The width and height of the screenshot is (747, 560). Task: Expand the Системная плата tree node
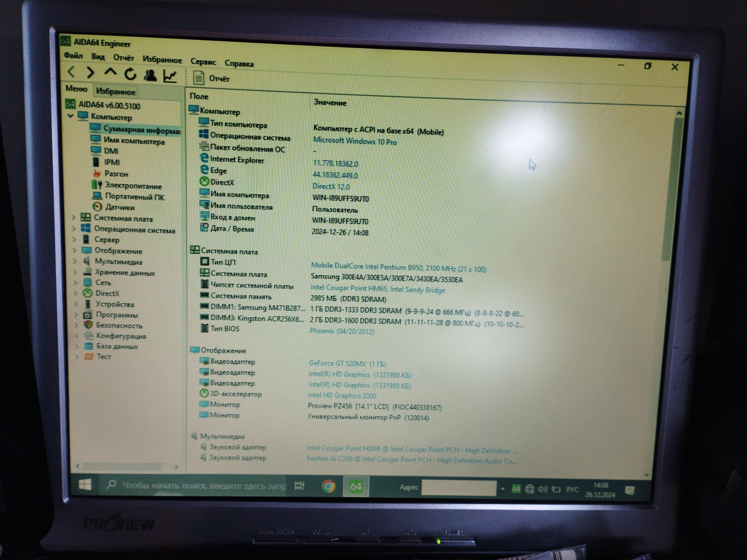[74, 218]
